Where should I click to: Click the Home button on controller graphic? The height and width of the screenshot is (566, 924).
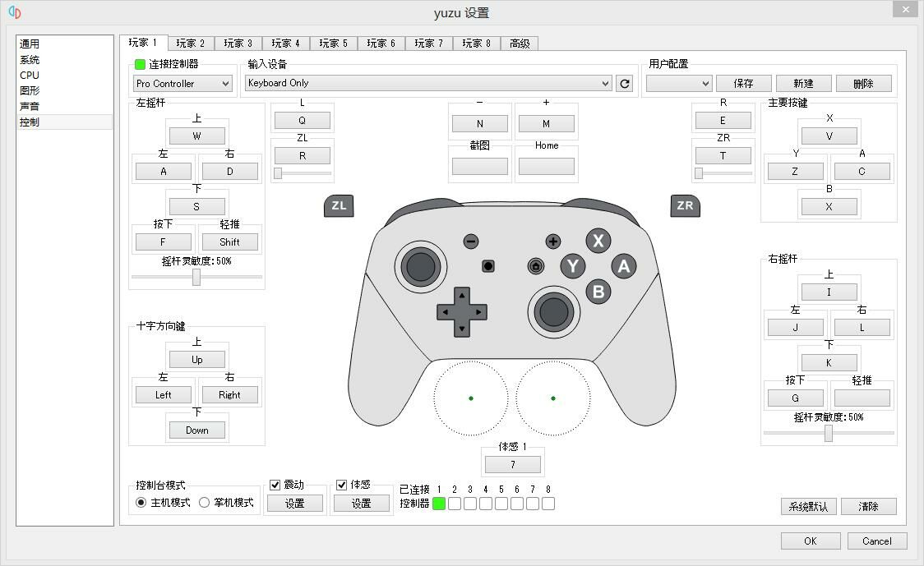coord(536,266)
